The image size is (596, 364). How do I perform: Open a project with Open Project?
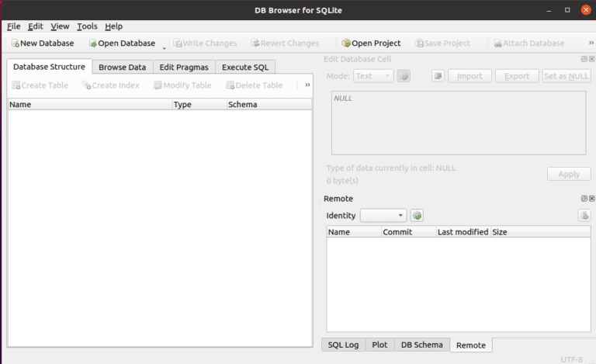[x=371, y=43]
